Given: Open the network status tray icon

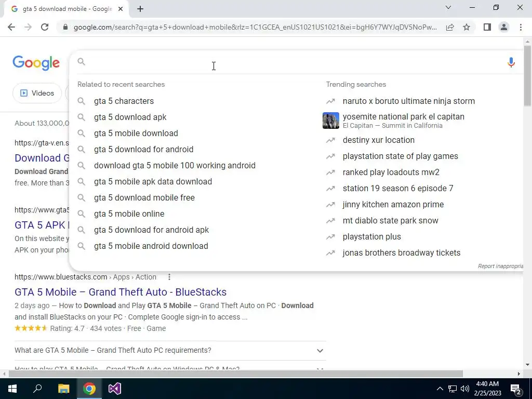Looking at the screenshot, I should pos(453,389).
